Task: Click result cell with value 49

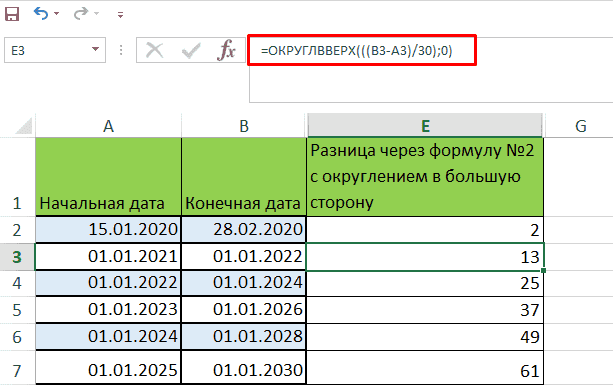Action: pos(425,337)
